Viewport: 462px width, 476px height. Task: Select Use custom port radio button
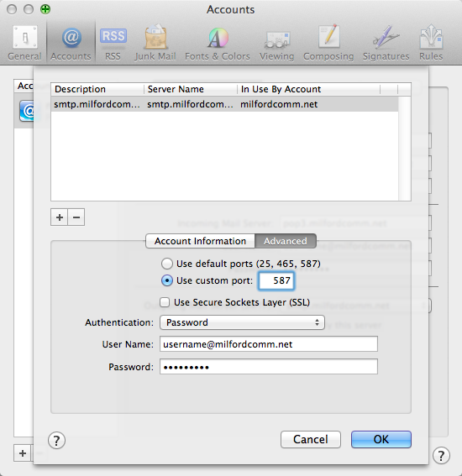pos(167,280)
